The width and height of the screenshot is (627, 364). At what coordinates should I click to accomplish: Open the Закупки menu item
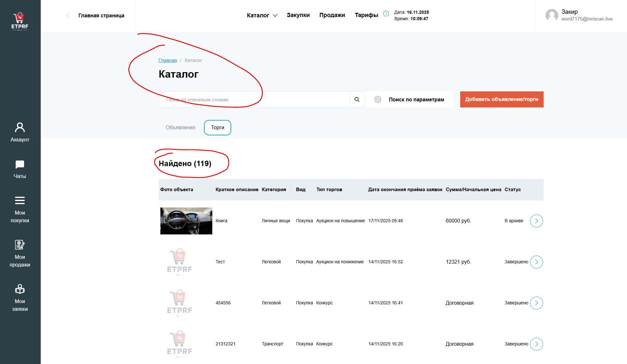(x=298, y=15)
